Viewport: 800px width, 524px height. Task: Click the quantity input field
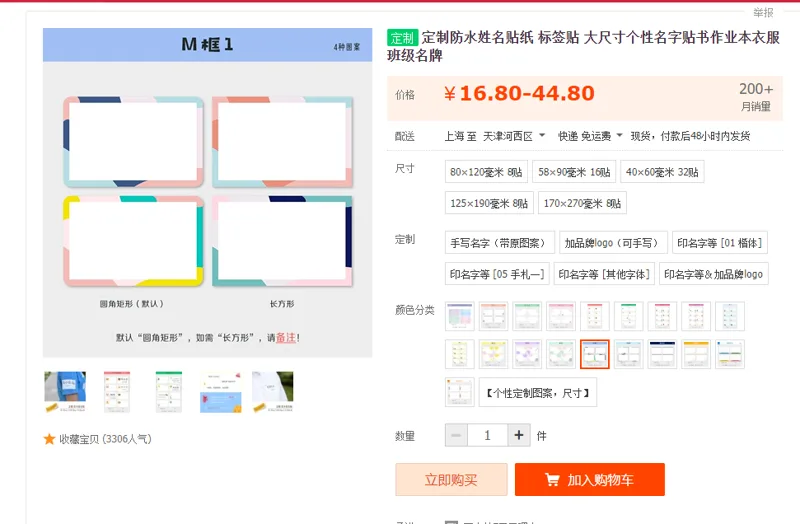tap(487, 435)
